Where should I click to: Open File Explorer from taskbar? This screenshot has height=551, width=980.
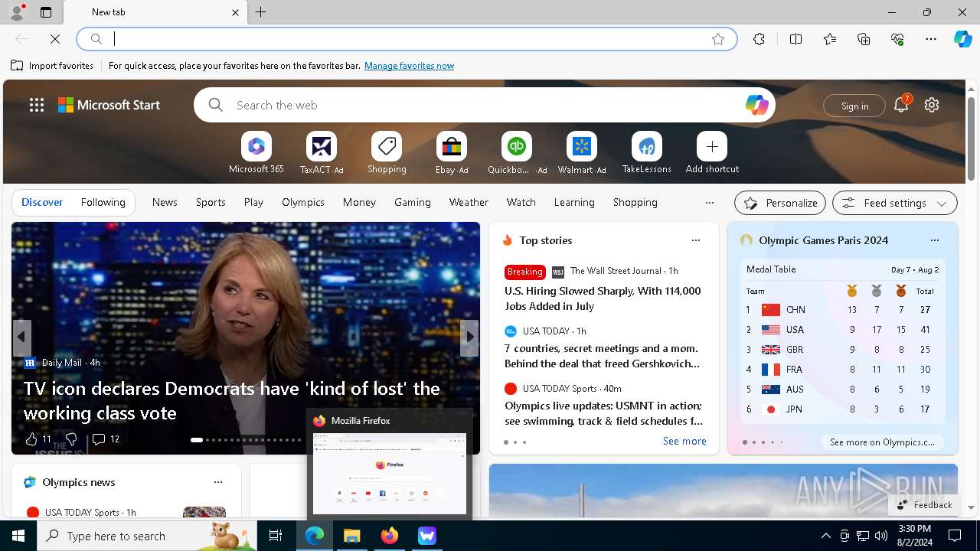352,536
